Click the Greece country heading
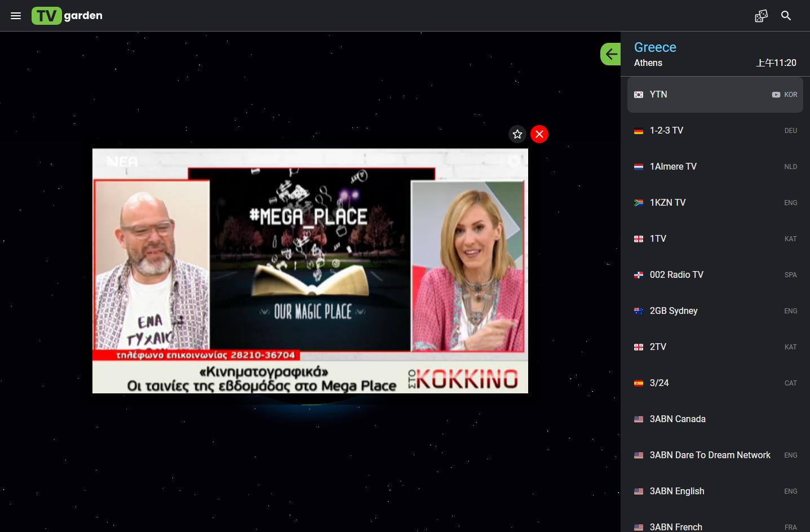 pos(655,47)
